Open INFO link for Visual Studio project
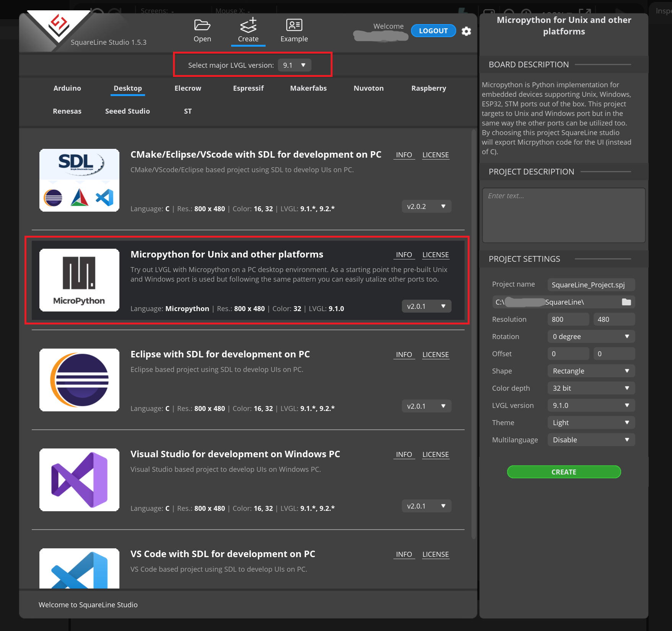This screenshot has width=672, height=631. pyautogui.click(x=404, y=455)
